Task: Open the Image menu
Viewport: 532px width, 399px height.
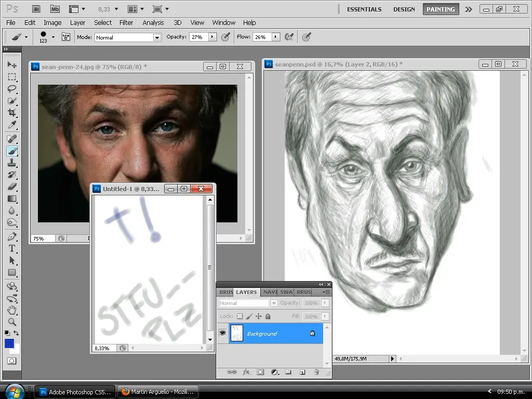Action: tap(52, 22)
